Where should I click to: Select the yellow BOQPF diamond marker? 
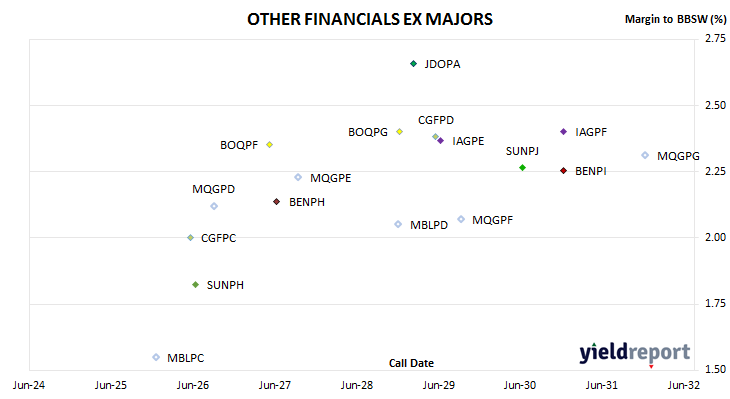tap(269, 145)
